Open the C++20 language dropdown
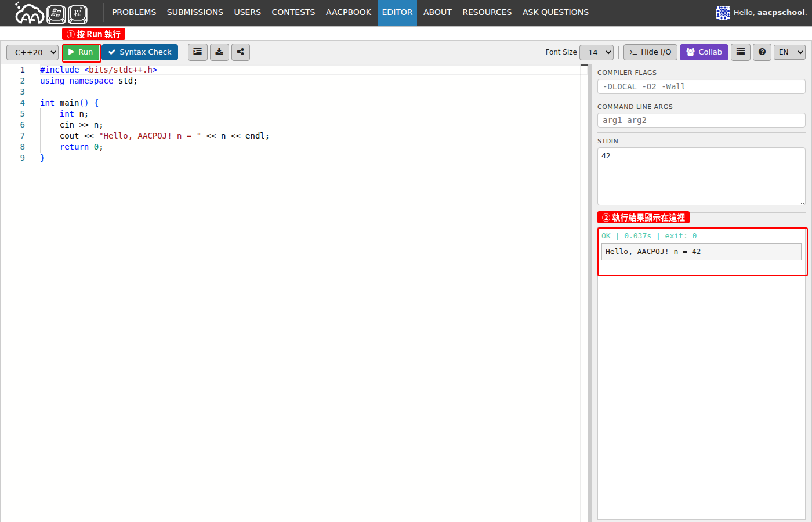The height and width of the screenshot is (522, 812). (32, 52)
